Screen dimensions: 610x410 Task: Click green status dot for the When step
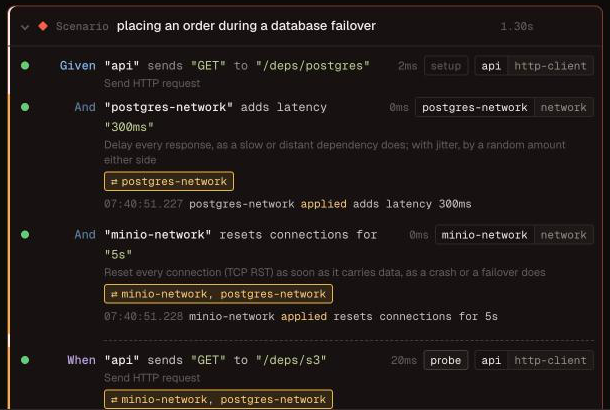(25, 360)
